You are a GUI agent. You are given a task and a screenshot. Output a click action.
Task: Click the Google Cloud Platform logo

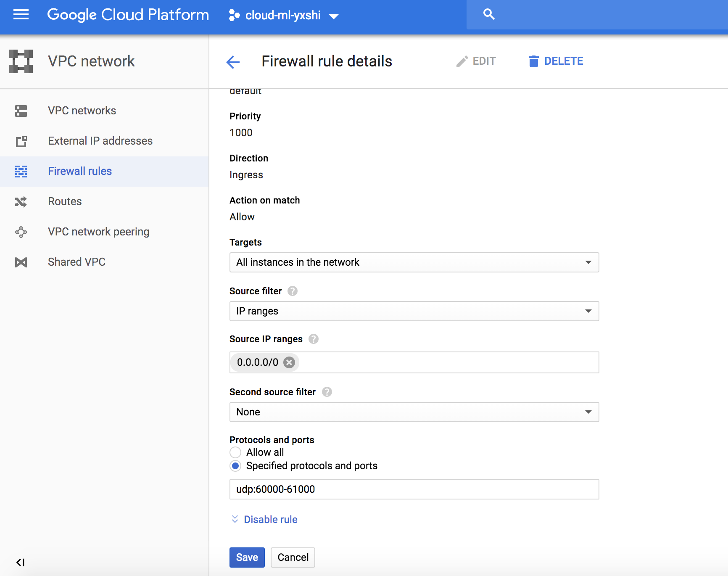[x=128, y=15]
